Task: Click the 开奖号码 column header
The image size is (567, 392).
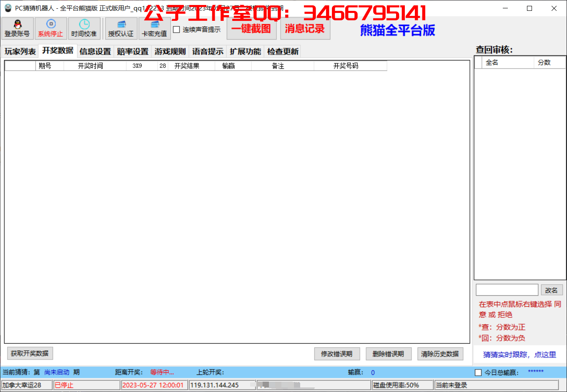Action: [350, 66]
